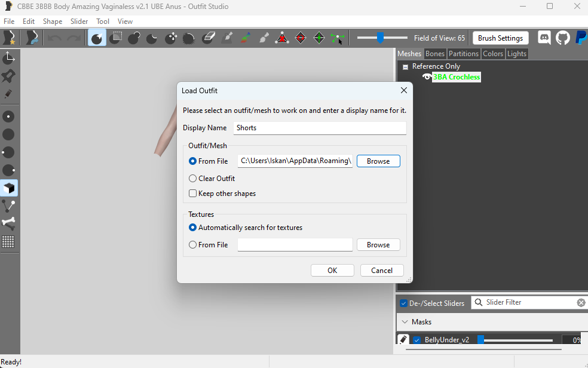Image resolution: width=588 pixels, height=368 pixels.
Task: Open the Discord link icon
Action: [544, 38]
